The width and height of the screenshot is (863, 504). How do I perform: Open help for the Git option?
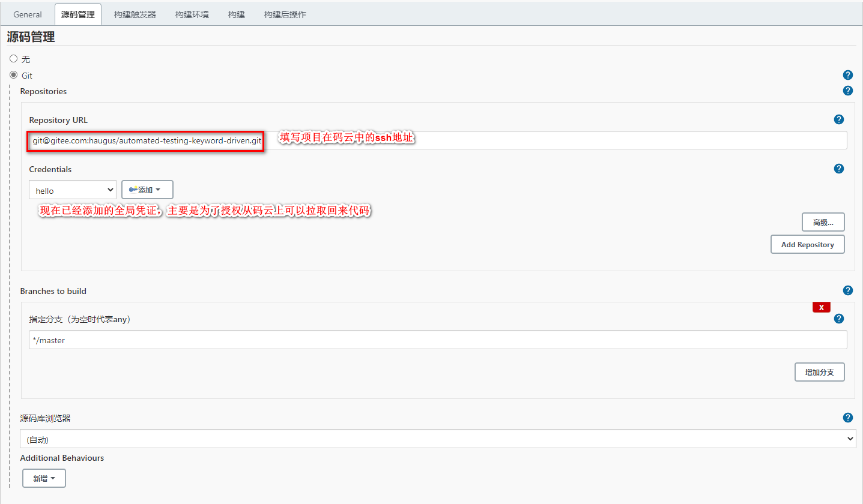click(847, 75)
